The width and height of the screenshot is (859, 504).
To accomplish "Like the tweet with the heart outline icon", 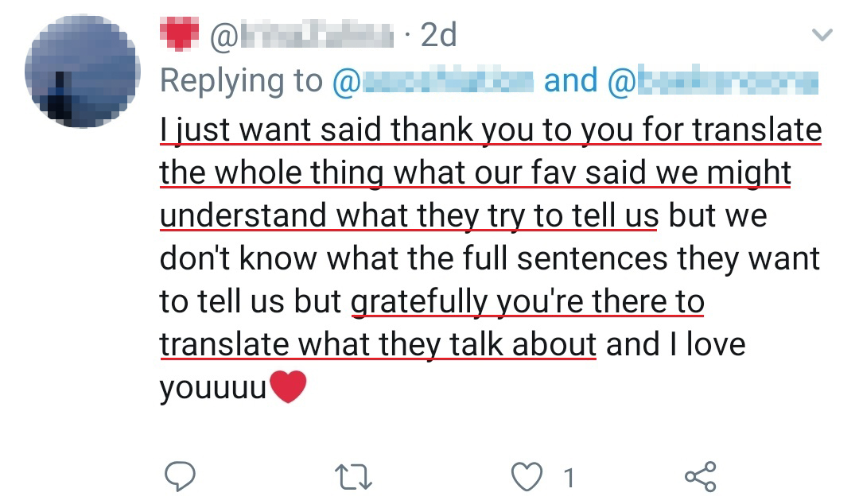I will click(526, 476).
